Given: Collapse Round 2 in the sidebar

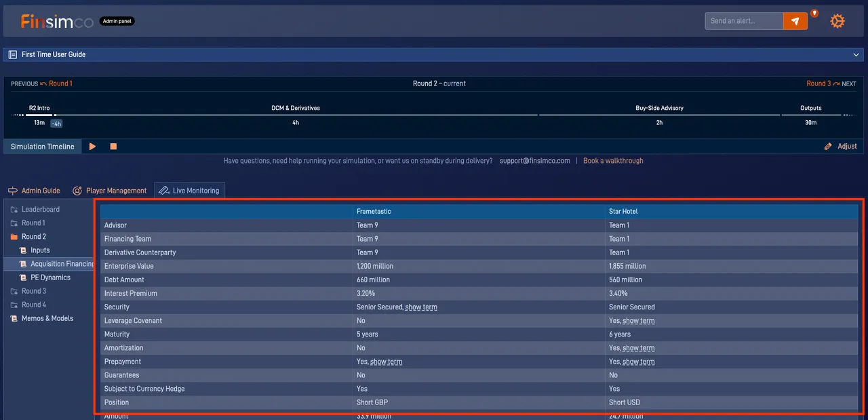Looking at the screenshot, I should 34,237.
